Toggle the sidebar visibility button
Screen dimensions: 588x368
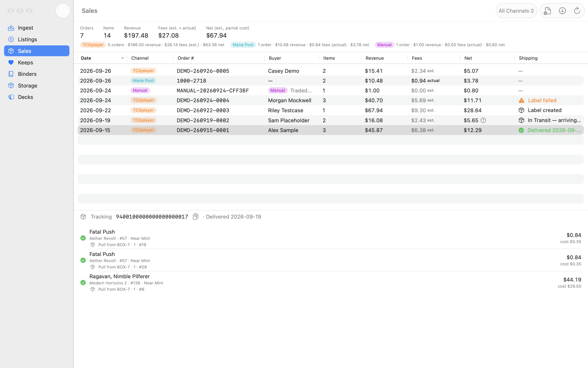(63, 11)
